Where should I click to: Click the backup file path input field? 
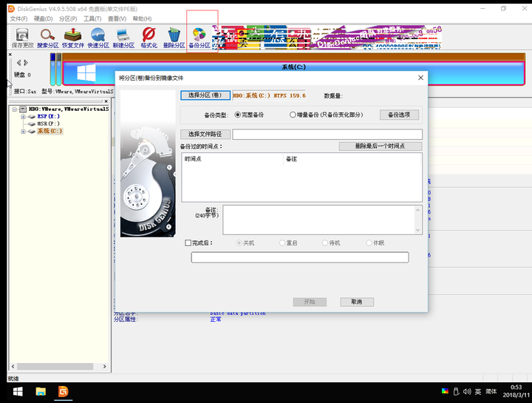[327, 134]
